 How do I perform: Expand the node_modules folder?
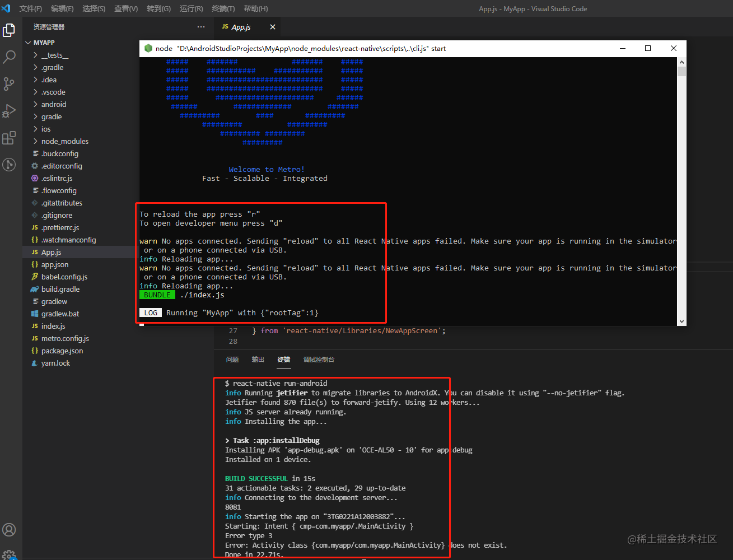pos(36,141)
